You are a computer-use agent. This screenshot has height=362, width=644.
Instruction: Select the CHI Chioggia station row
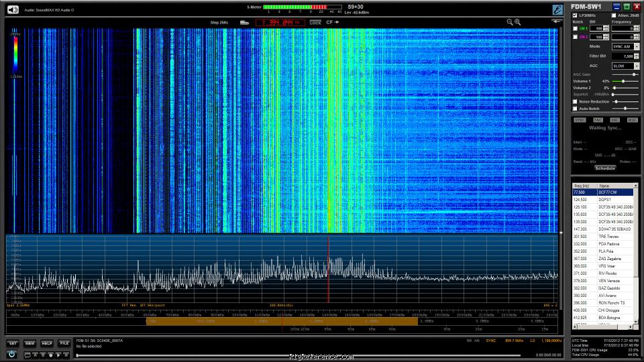point(603,310)
